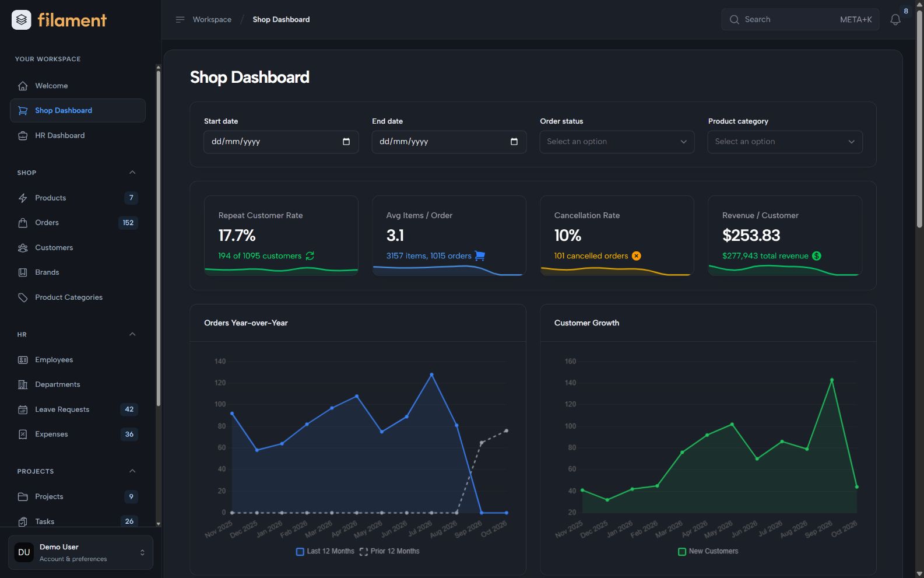Click the Start date input field
The height and width of the screenshot is (578, 924).
pos(281,142)
